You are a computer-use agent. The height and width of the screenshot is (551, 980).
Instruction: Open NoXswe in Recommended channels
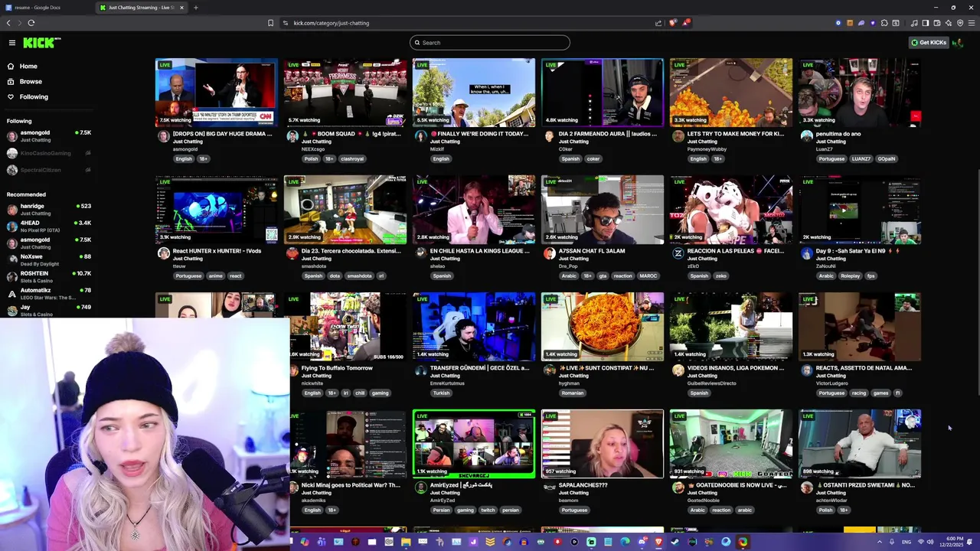pos(49,260)
